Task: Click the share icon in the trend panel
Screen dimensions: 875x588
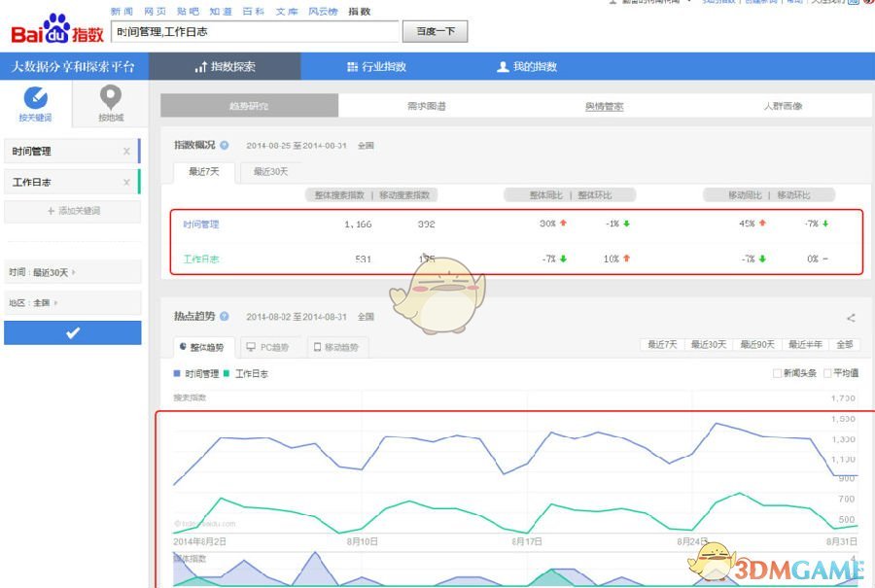Action: point(851,318)
